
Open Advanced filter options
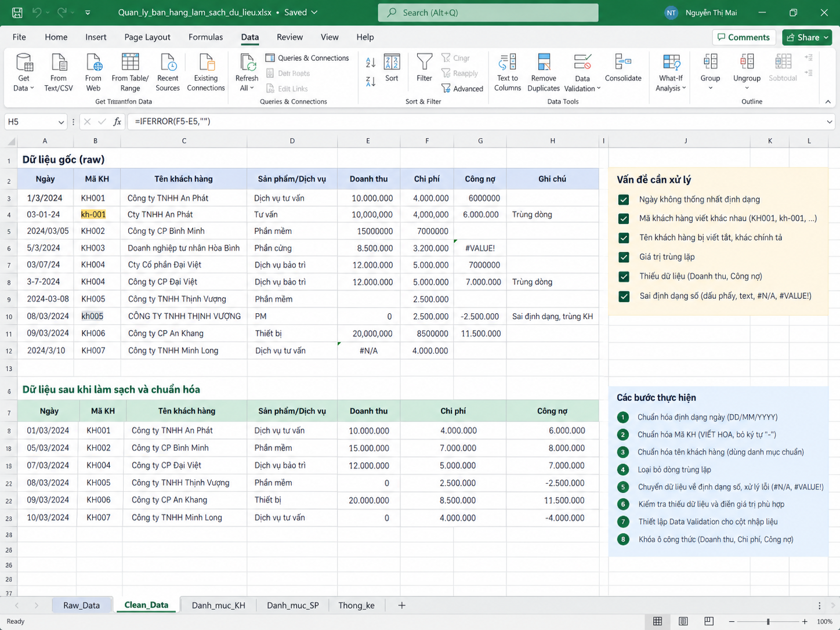click(x=462, y=89)
